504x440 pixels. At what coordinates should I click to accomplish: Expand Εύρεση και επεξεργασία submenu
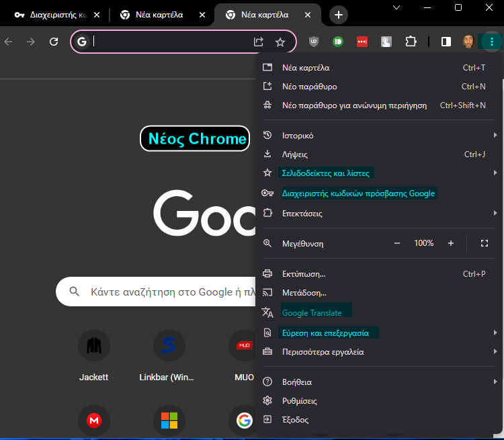(x=379, y=333)
